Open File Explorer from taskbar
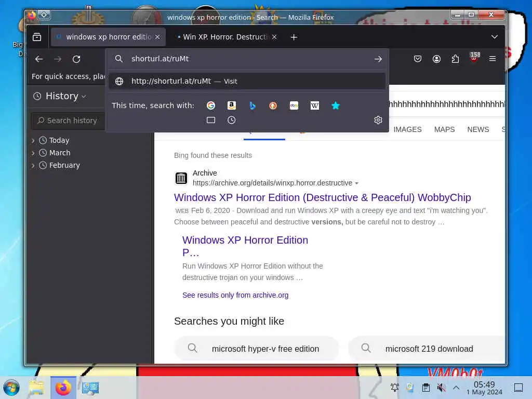The image size is (532, 399). tap(36, 388)
